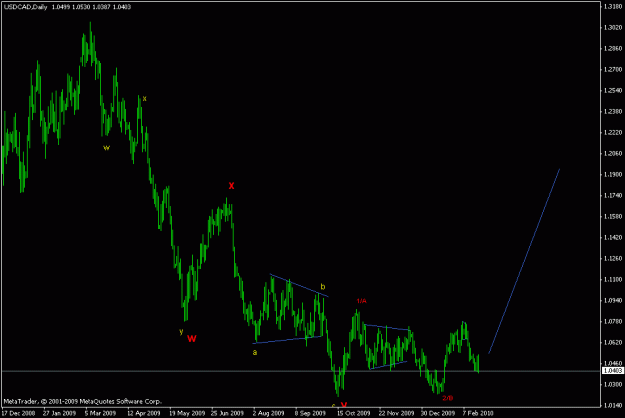
Task: Click the 19 May 2009 date label
Action: point(187,413)
